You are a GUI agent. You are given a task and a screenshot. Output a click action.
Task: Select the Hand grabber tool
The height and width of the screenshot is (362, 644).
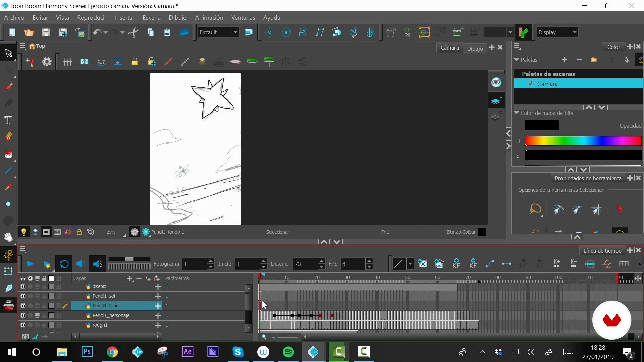click(x=8, y=237)
